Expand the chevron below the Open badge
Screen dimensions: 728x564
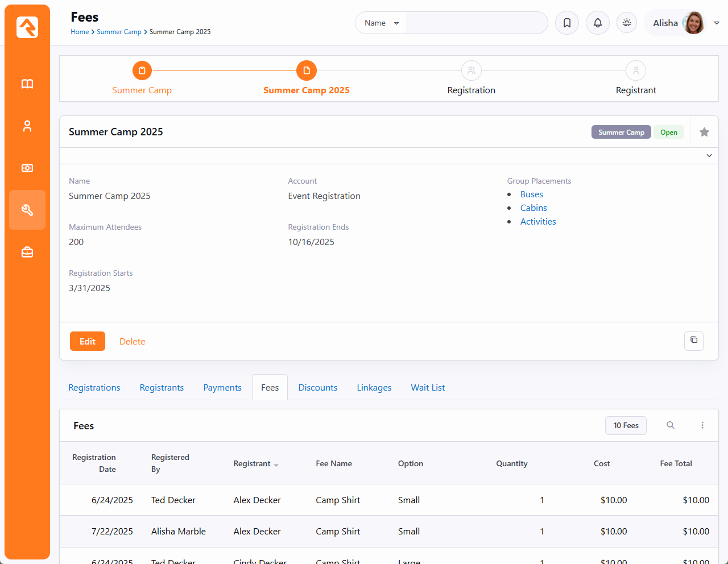pos(709,156)
